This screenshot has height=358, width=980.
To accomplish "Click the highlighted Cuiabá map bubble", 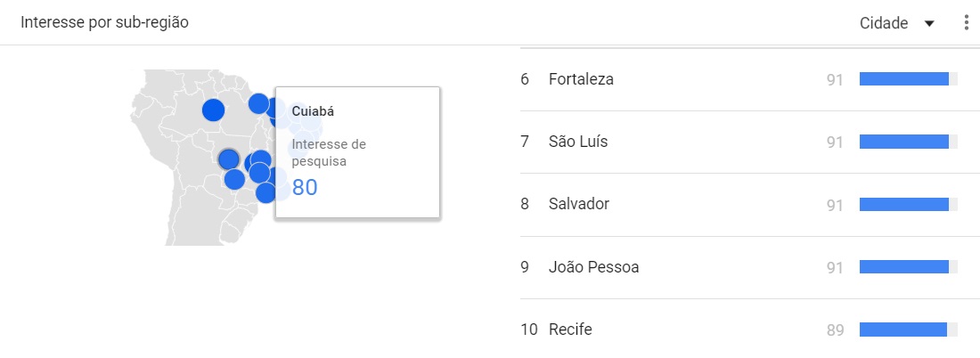I will [229, 159].
